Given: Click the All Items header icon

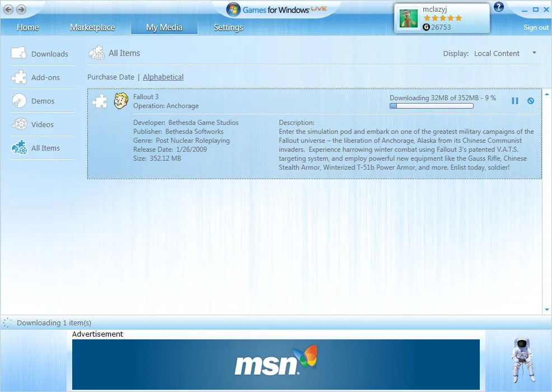Looking at the screenshot, I should pos(96,53).
